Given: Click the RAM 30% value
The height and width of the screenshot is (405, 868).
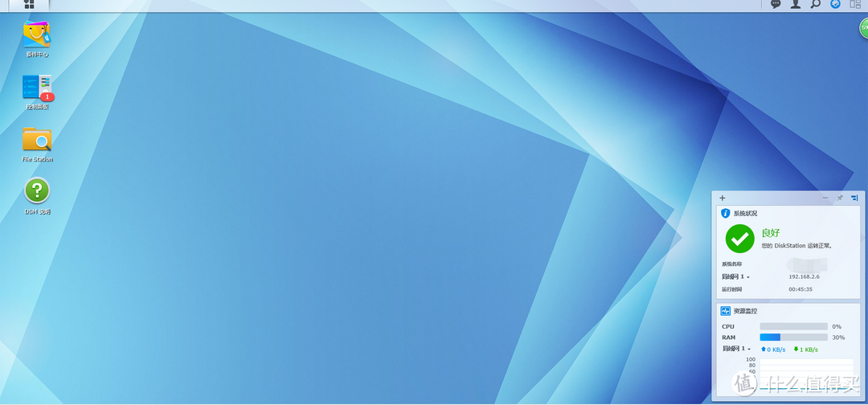Looking at the screenshot, I should pyautogui.click(x=838, y=337).
